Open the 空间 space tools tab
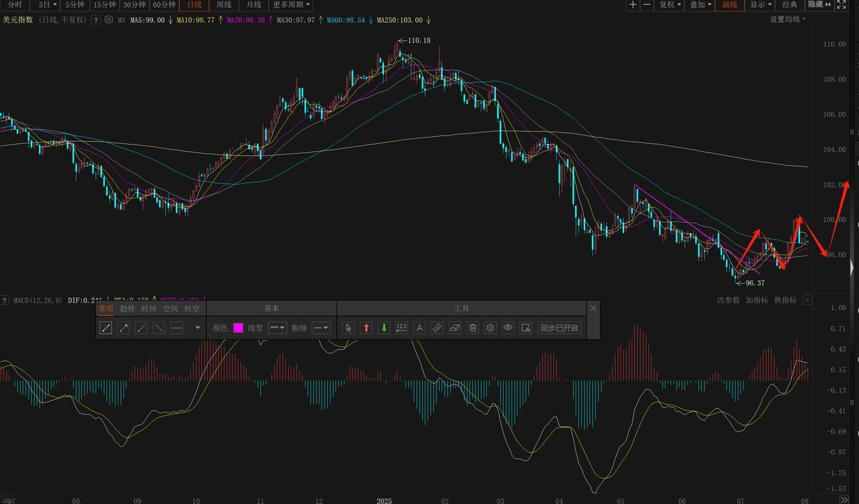This screenshot has height=504, width=859. [x=170, y=309]
